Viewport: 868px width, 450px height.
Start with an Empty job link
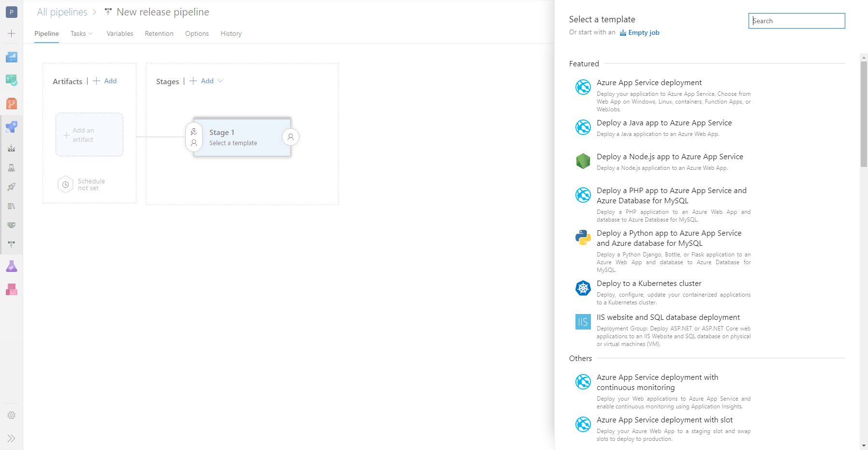[640, 32]
